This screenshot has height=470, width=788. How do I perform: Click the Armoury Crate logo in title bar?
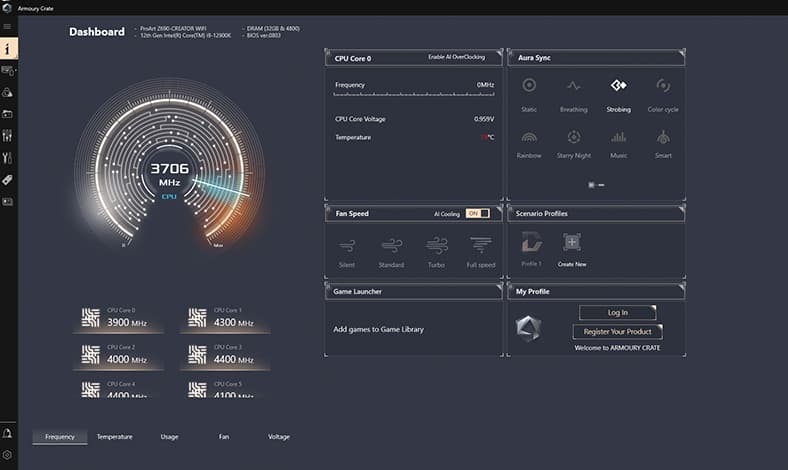tap(6, 7)
